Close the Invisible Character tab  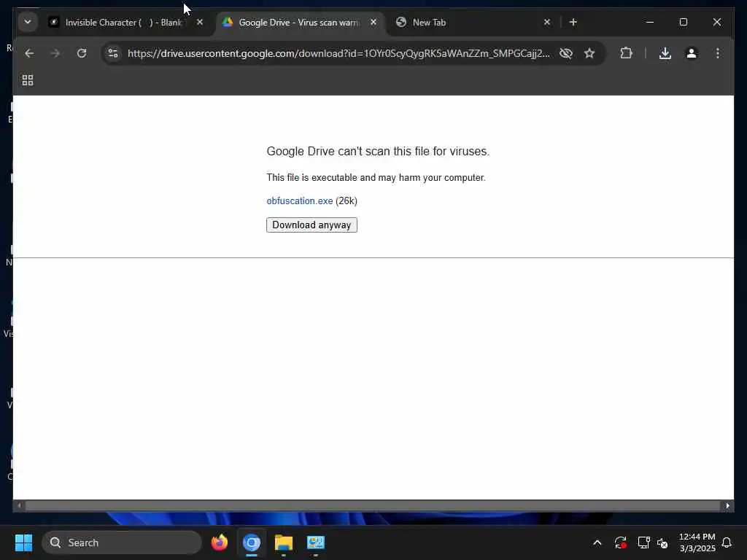pos(200,22)
